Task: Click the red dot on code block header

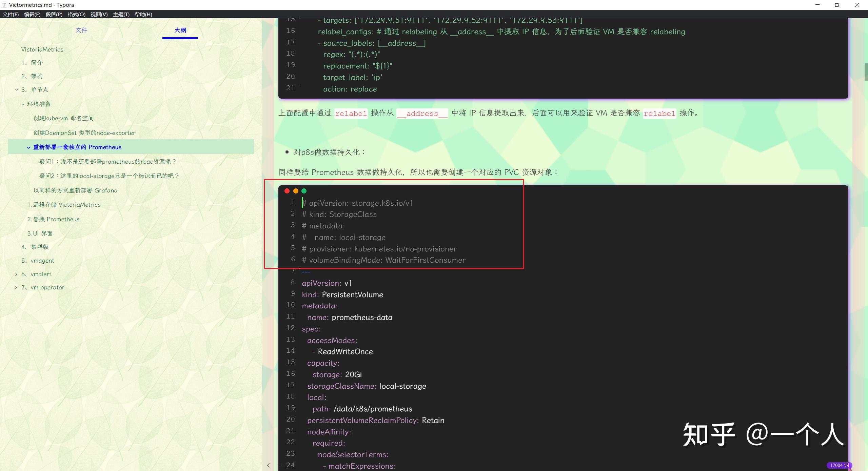Action: 287,191
